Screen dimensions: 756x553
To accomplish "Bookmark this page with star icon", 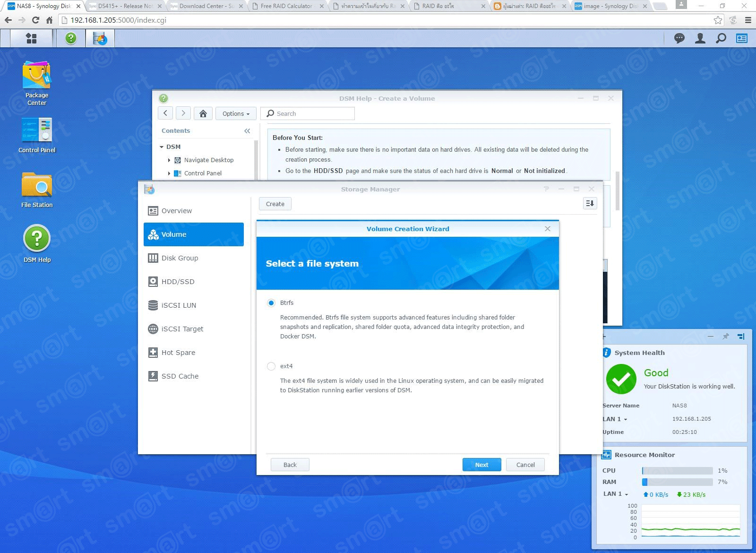I will point(718,20).
